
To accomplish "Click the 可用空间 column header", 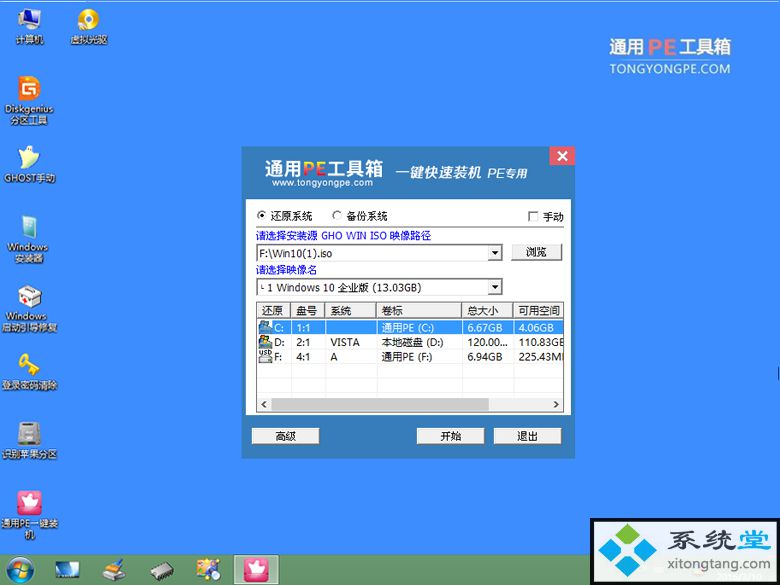I will pyautogui.click(x=538, y=310).
